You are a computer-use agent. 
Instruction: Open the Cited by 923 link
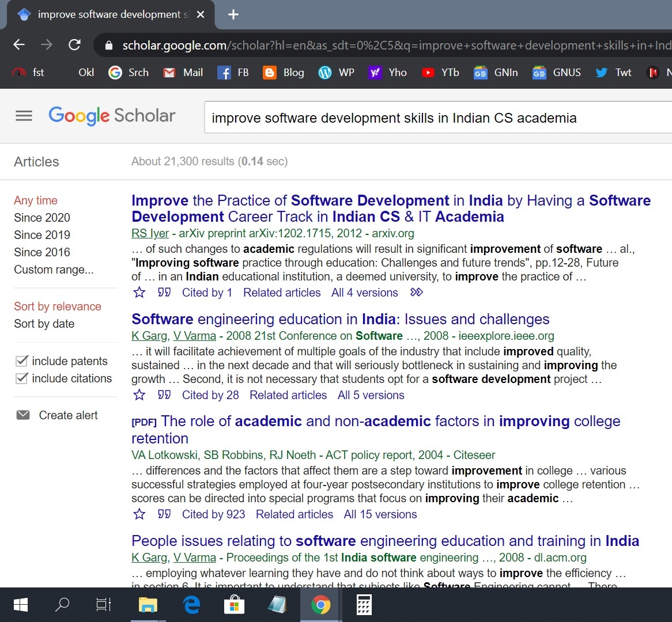[x=213, y=514]
